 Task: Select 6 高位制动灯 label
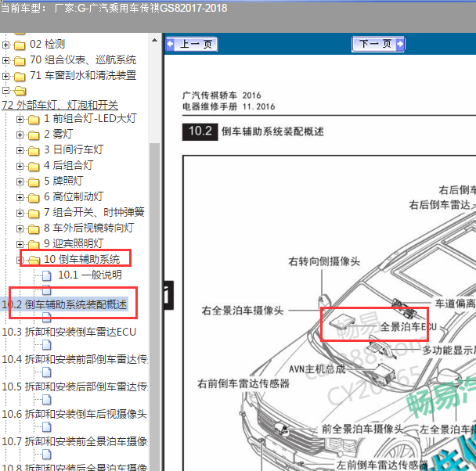click(74, 197)
